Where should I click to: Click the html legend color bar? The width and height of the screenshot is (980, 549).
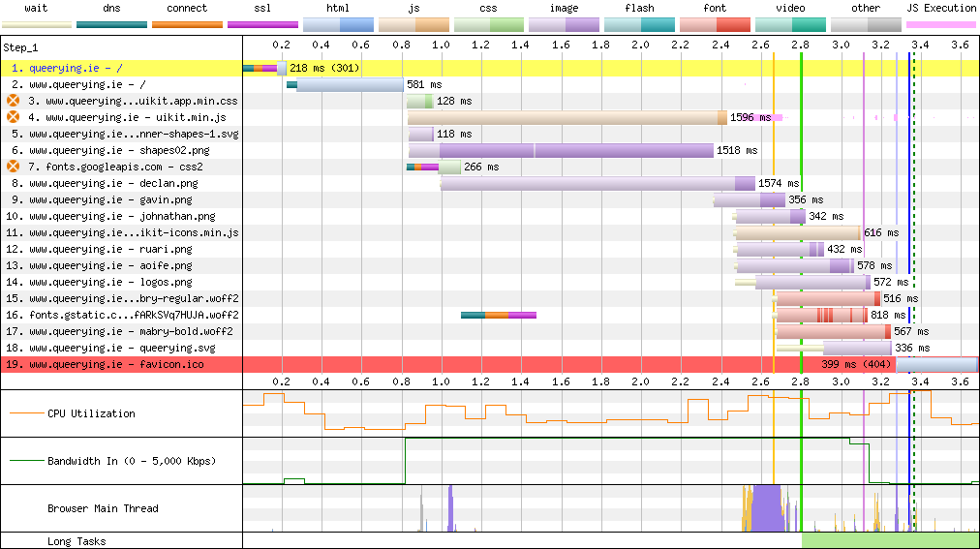pyautogui.click(x=338, y=25)
